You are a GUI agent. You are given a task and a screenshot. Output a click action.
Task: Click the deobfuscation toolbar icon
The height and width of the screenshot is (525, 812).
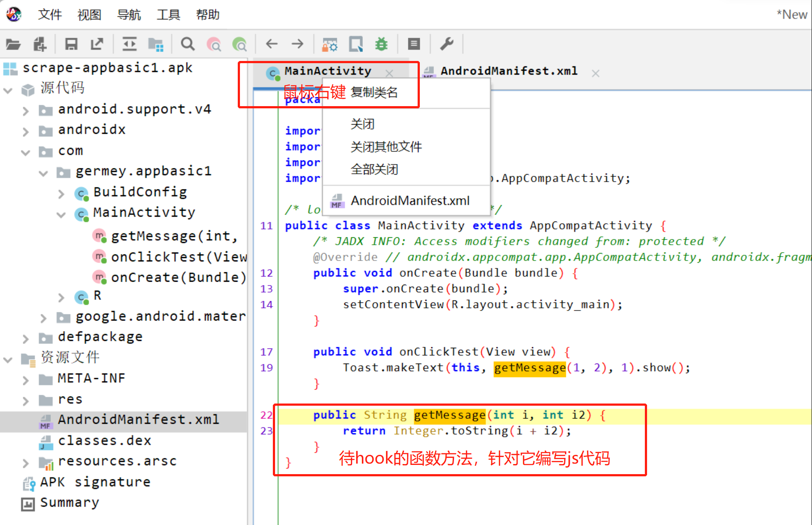coord(330,44)
